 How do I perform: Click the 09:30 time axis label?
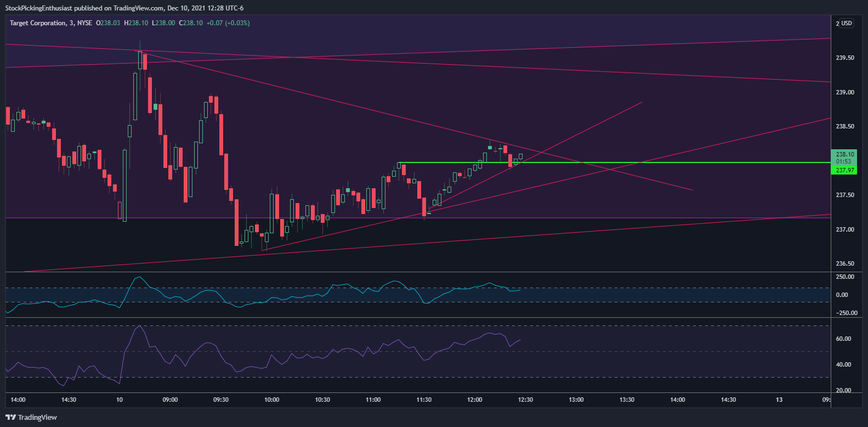coord(221,400)
